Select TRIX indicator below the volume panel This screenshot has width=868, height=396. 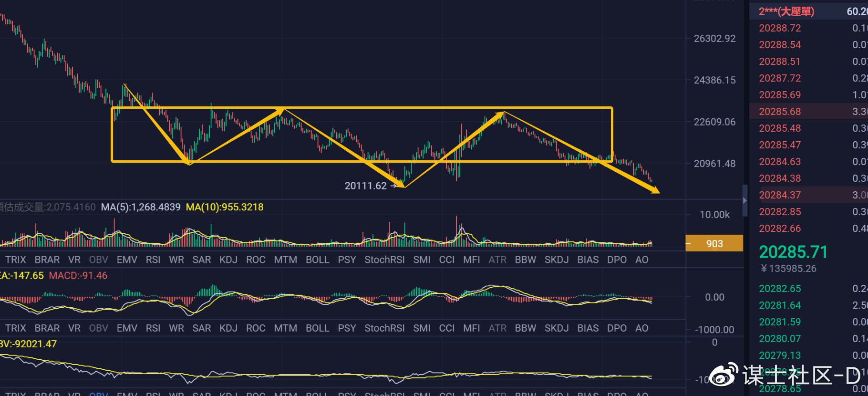[15, 260]
